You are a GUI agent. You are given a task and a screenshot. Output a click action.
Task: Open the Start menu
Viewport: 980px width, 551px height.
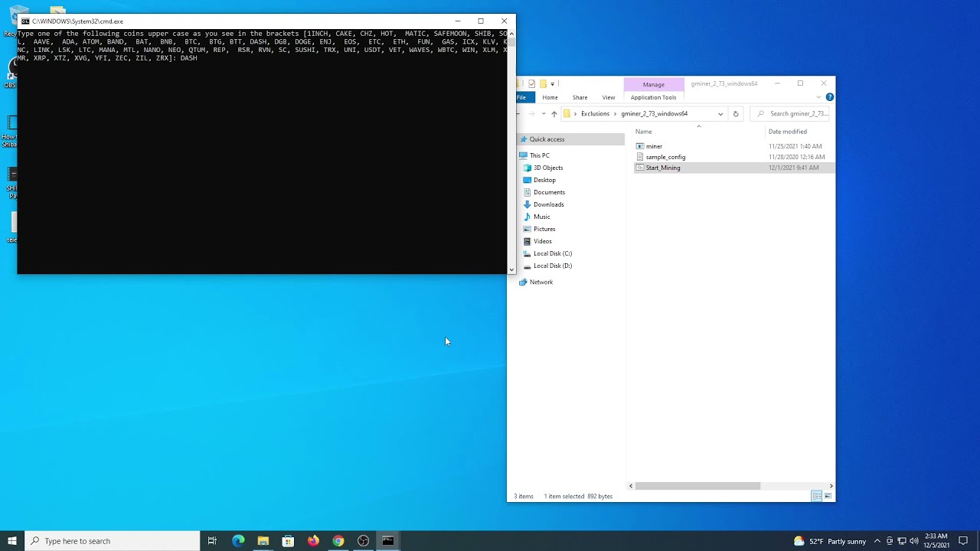[12, 541]
